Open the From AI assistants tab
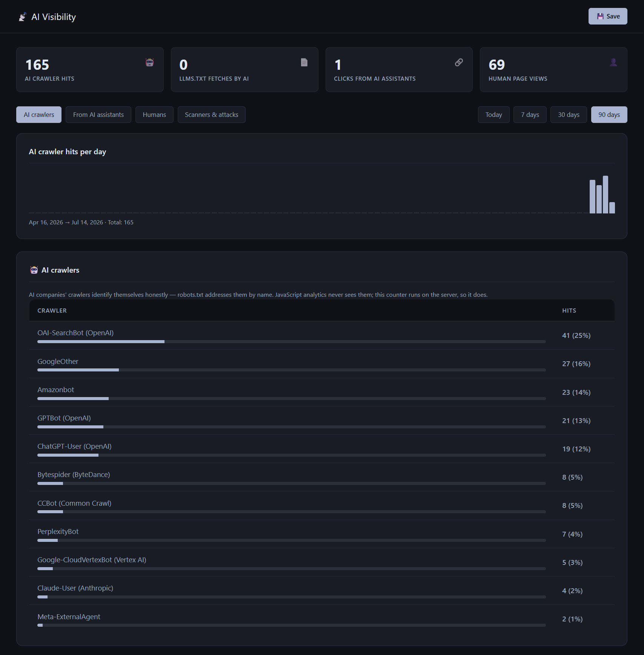This screenshot has height=655, width=644. tap(98, 115)
